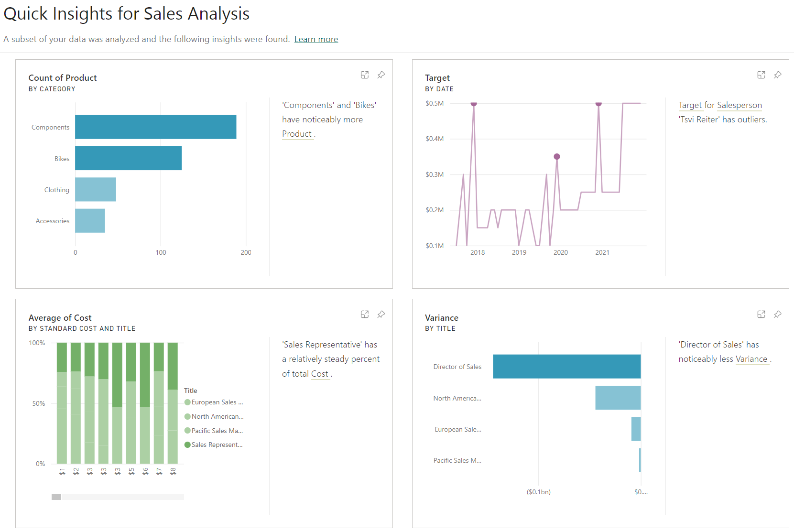Viewport: 794px width, 532px height.
Task: Click 'Target for Salesperson' insight link
Action: pyautogui.click(x=720, y=105)
